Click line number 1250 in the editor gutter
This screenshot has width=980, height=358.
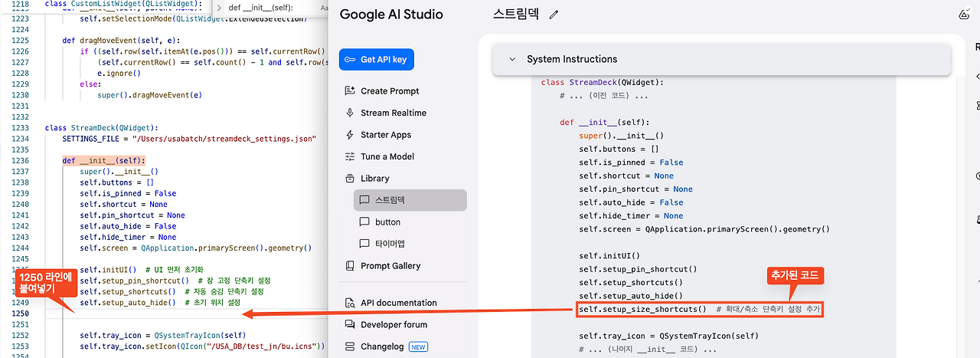19,314
